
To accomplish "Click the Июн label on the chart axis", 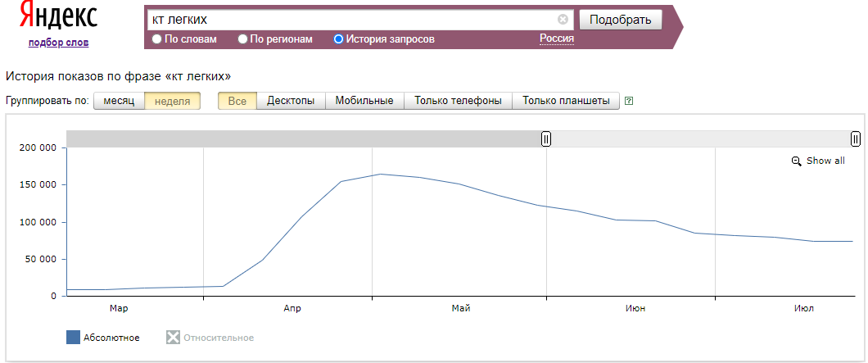I will point(635,309).
